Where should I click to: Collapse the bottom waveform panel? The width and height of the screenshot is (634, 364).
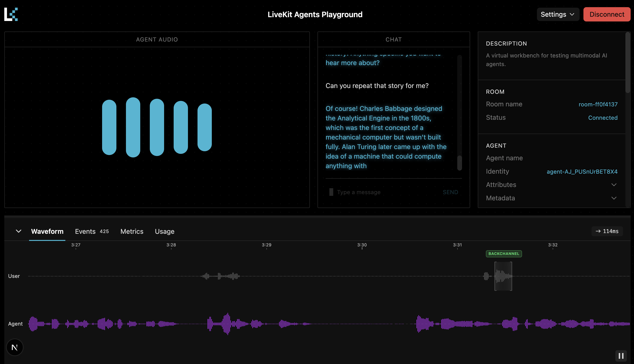click(19, 231)
